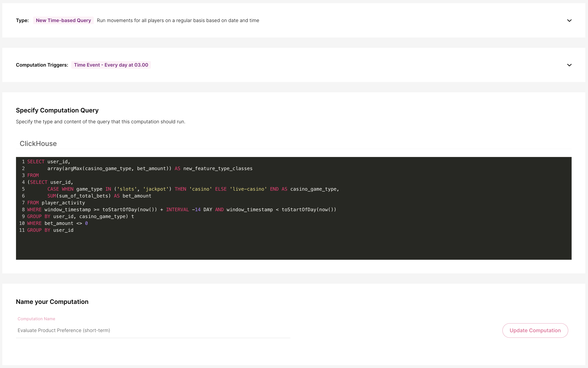Click the INTERVAL keyword on line 8
The width and height of the screenshot is (588, 368).
pos(177,209)
